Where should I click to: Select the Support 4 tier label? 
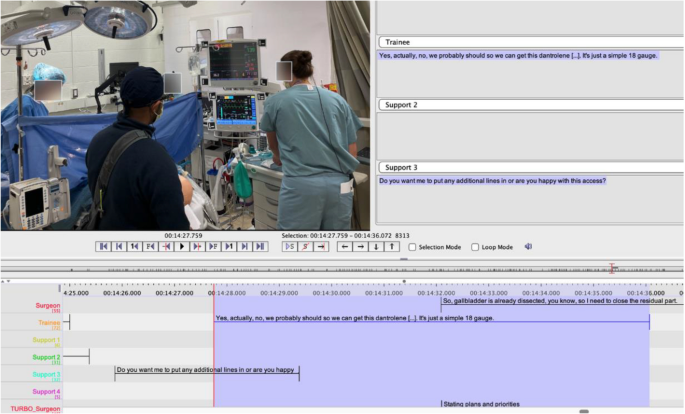click(x=46, y=392)
